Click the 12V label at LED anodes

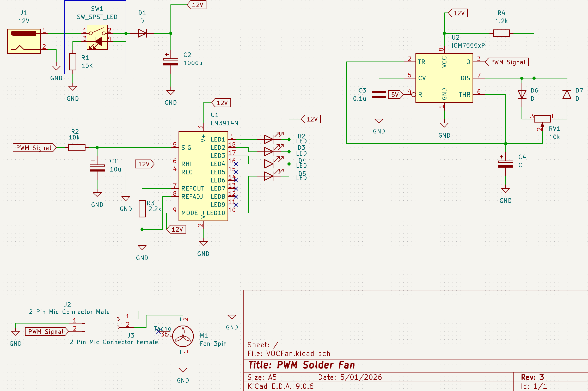311,119
